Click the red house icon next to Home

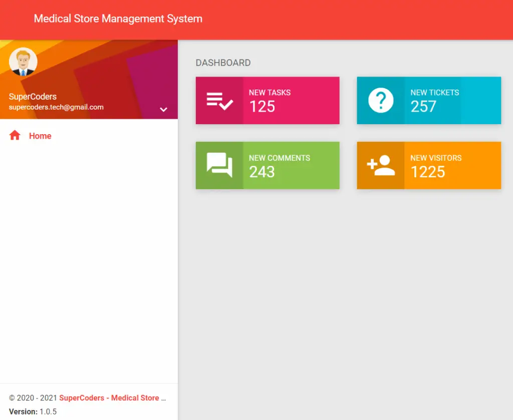[x=15, y=135]
